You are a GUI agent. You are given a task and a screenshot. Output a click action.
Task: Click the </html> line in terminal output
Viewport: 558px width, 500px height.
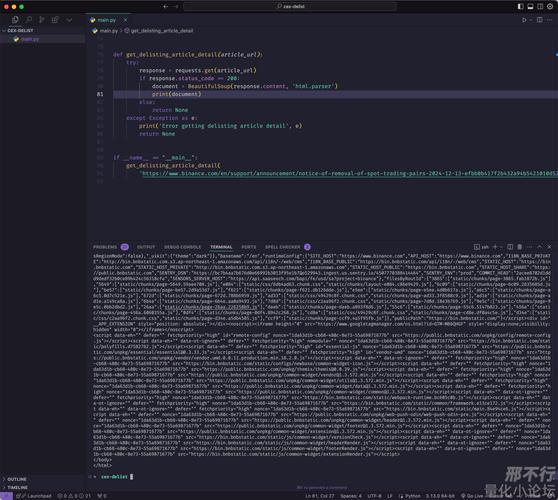102,465
